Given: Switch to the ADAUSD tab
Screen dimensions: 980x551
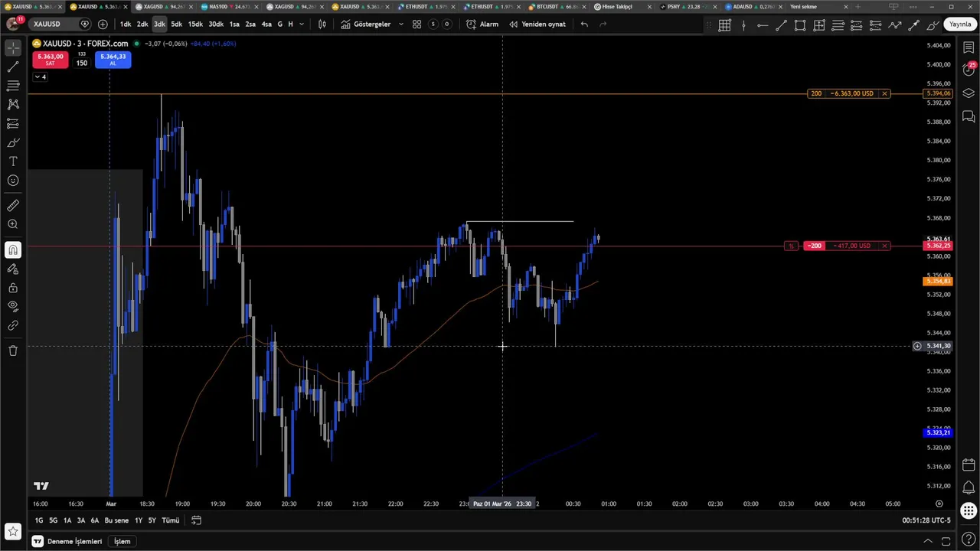Looking at the screenshot, I should (x=753, y=7).
